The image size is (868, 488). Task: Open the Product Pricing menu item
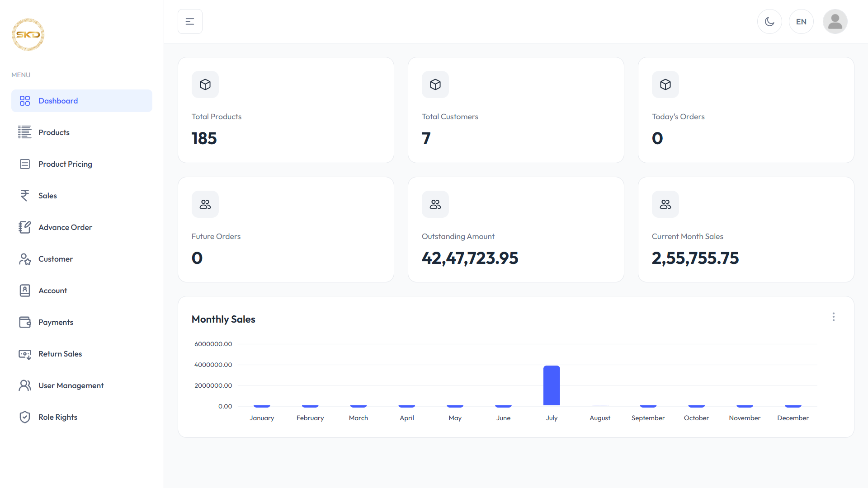point(82,164)
